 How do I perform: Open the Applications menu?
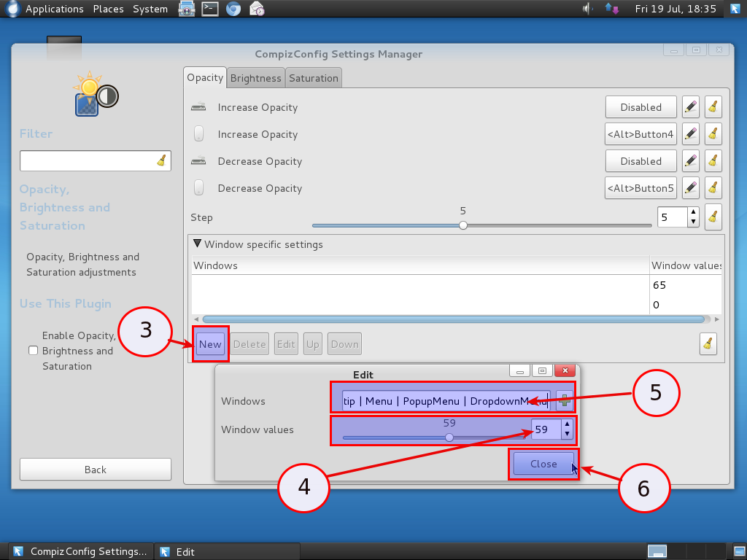click(54, 9)
